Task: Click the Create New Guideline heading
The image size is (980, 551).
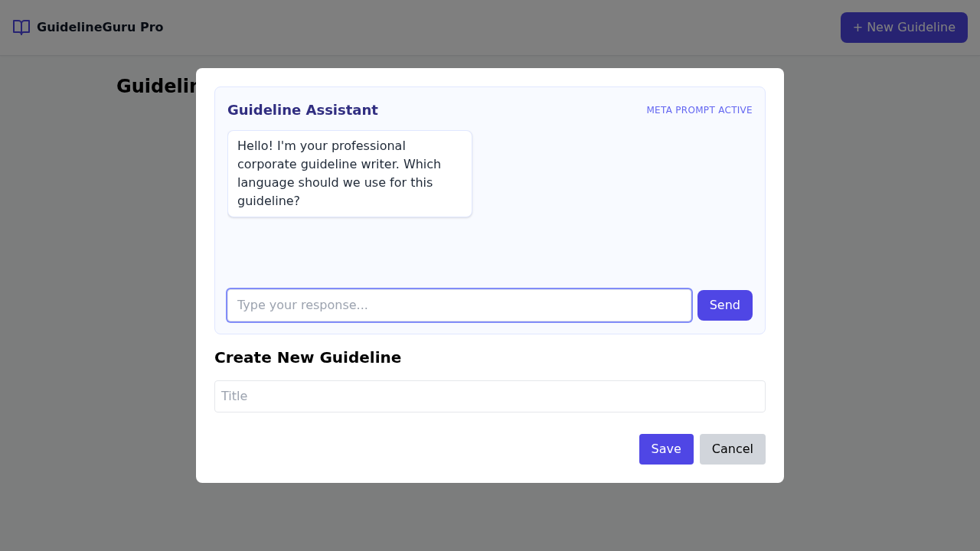Action: tap(308, 357)
